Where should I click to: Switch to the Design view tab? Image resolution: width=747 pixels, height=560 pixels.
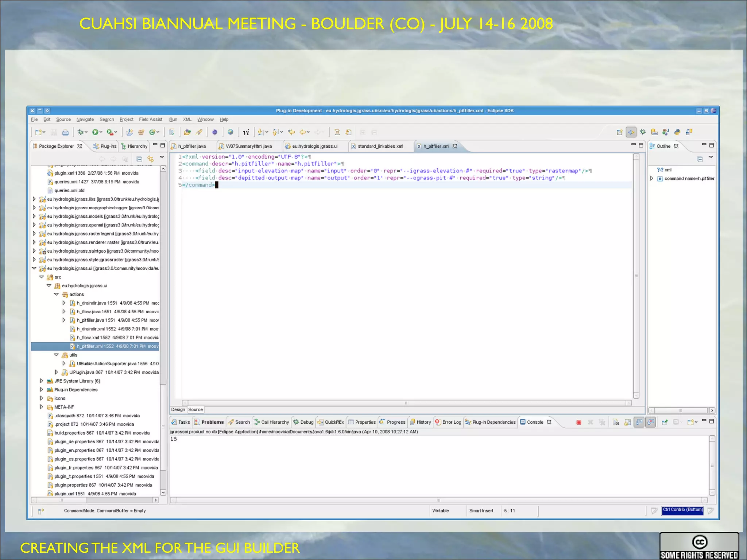pos(178,409)
